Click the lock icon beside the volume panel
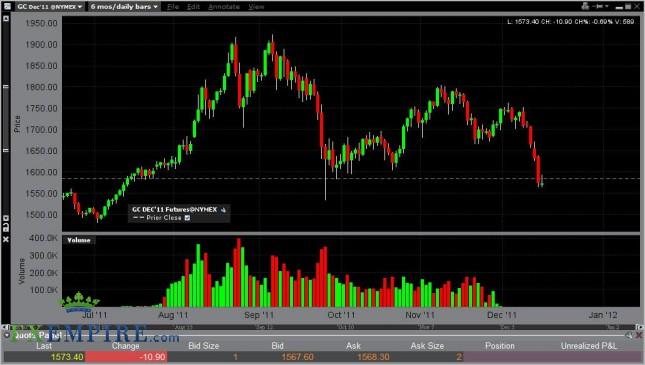 6,228
